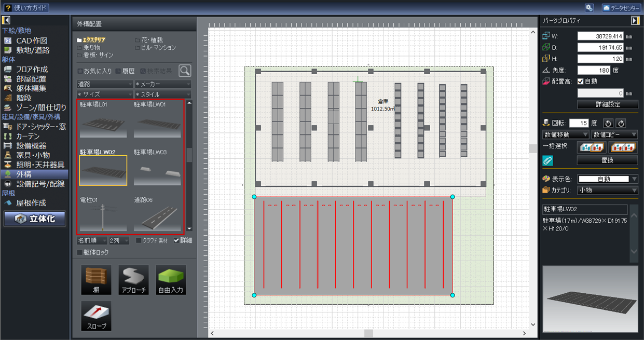The height and width of the screenshot is (340, 644).
Task: Enable the 躯体ロック checkbox
Action: tap(80, 253)
